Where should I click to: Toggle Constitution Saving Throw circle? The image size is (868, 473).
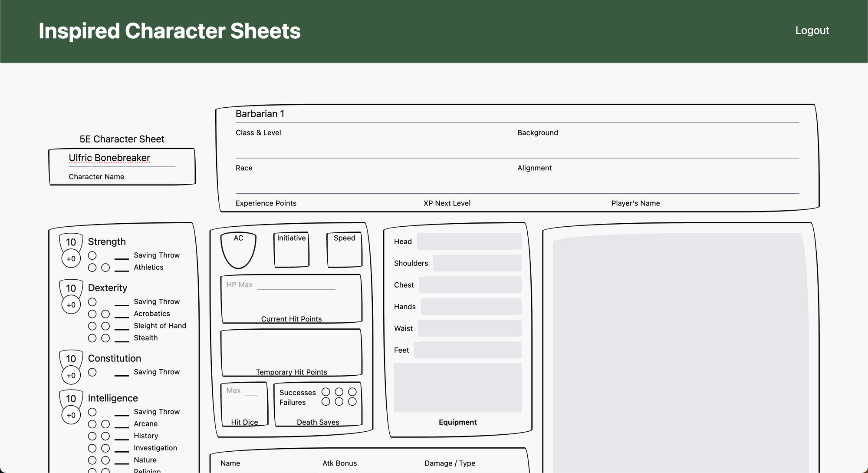(x=92, y=372)
